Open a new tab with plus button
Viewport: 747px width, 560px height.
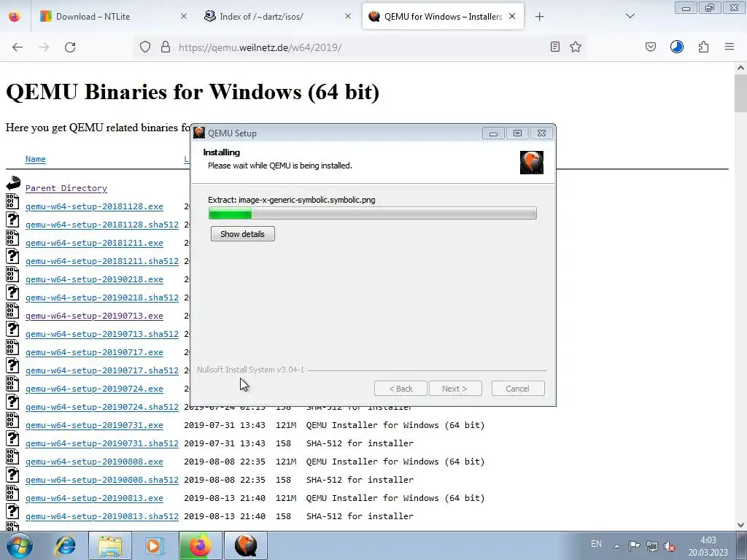pyautogui.click(x=539, y=17)
